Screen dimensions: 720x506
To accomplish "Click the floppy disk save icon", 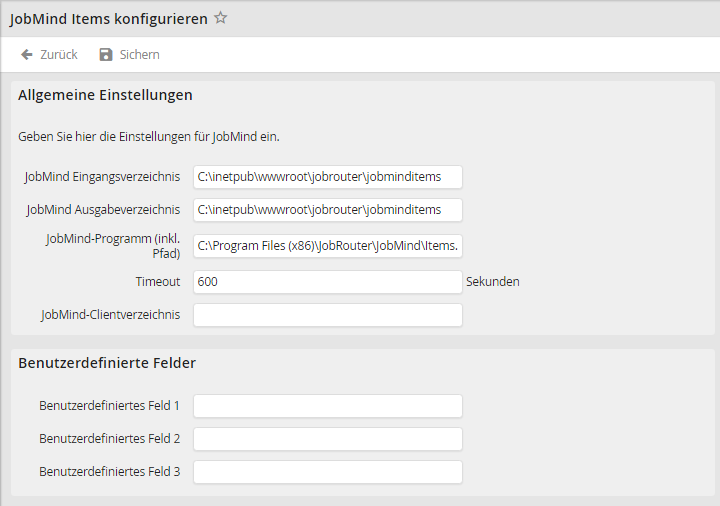I will click(x=106, y=54).
